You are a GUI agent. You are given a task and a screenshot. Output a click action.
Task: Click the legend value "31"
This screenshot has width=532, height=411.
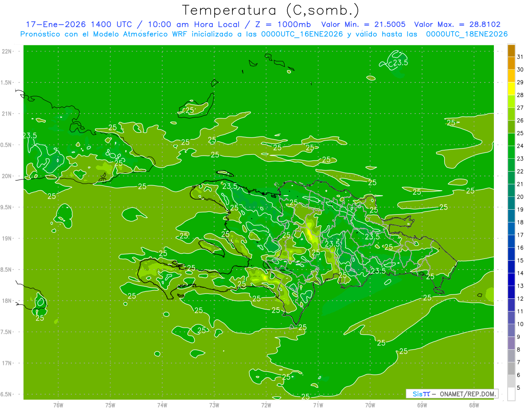pyautogui.click(x=520, y=57)
